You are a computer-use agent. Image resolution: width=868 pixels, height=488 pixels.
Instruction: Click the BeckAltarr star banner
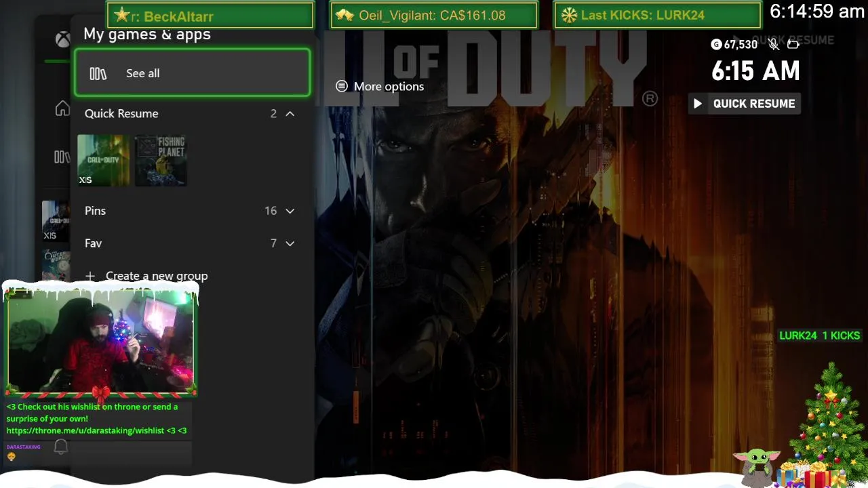coord(210,16)
